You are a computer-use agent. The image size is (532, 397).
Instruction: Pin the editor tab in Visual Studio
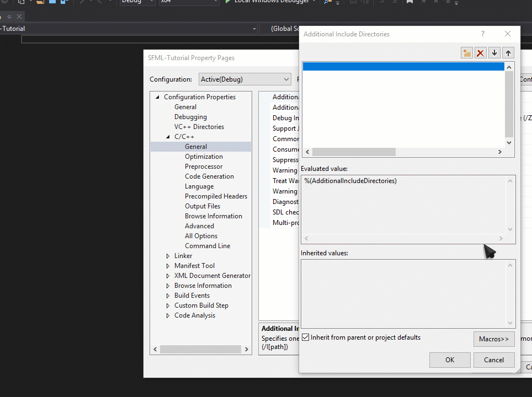point(9,17)
